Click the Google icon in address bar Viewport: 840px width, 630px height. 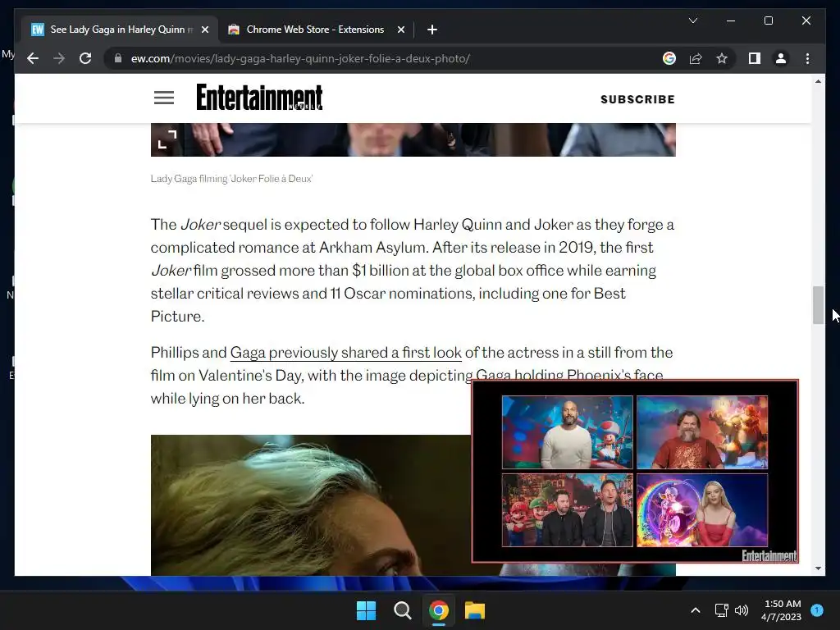669,58
